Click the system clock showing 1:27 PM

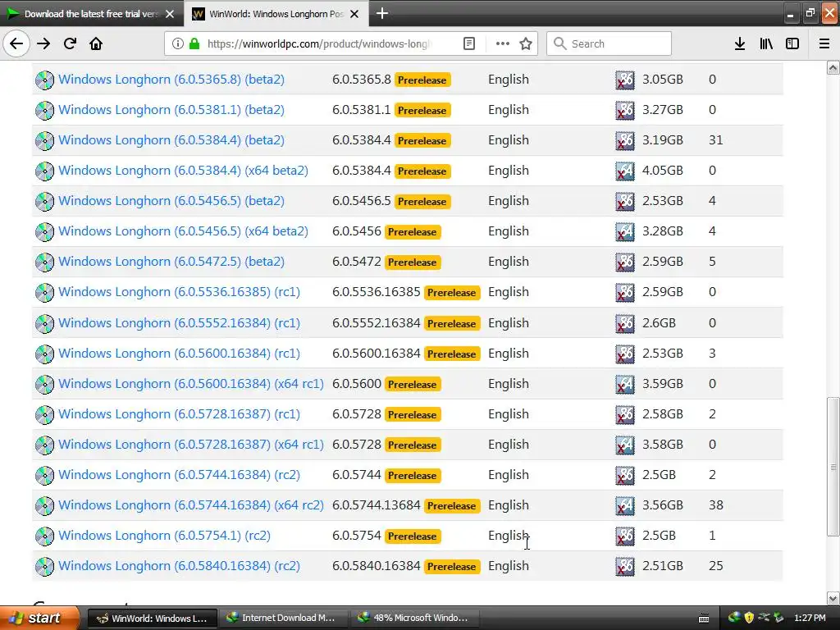click(810, 618)
